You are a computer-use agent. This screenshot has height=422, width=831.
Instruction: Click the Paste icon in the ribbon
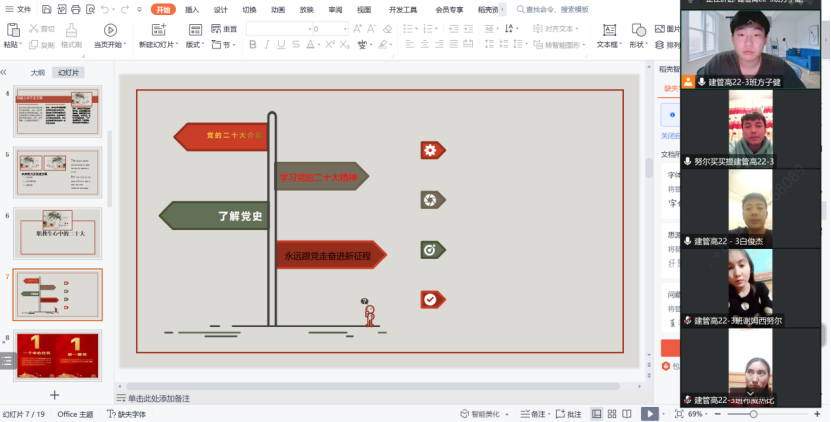11,31
